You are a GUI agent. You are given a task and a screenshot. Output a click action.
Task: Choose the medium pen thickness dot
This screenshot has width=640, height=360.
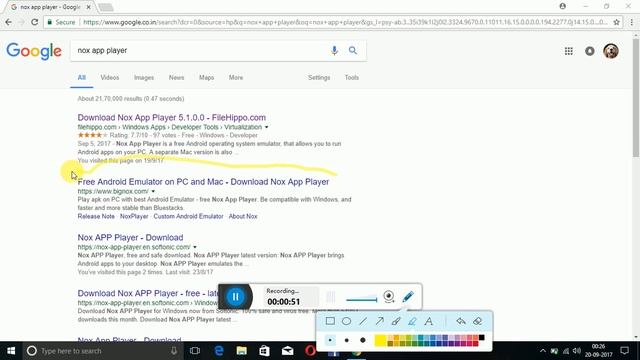[x=347, y=340]
